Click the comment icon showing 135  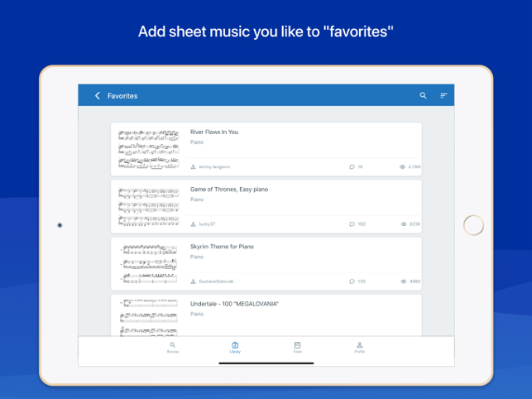click(352, 281)
